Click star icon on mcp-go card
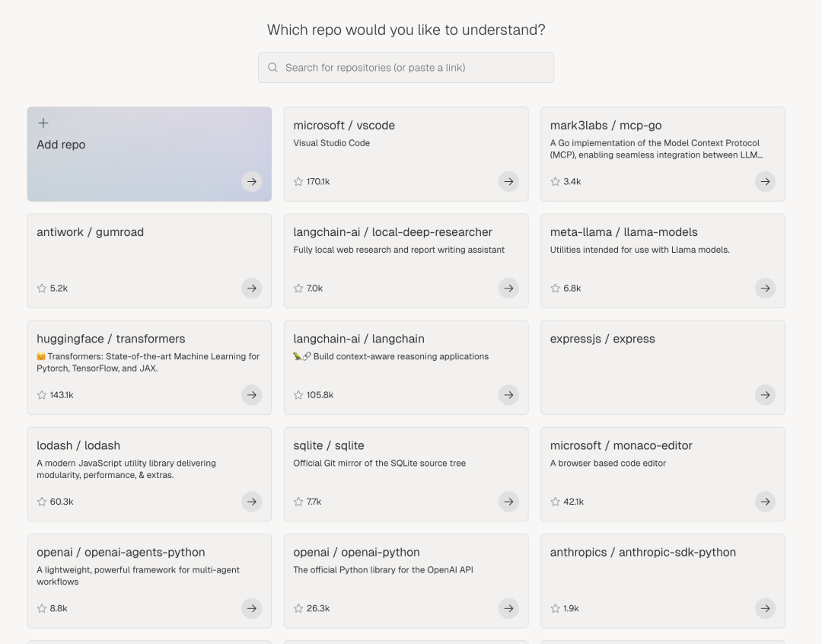 555,181
